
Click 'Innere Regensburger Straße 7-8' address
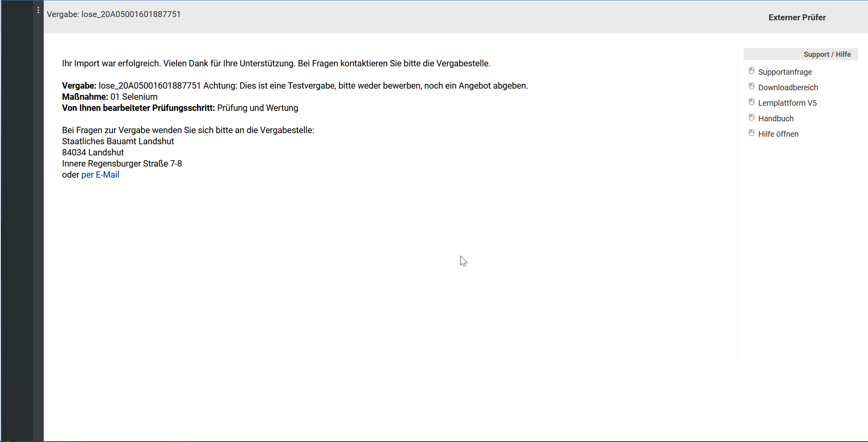coord(122,164)
